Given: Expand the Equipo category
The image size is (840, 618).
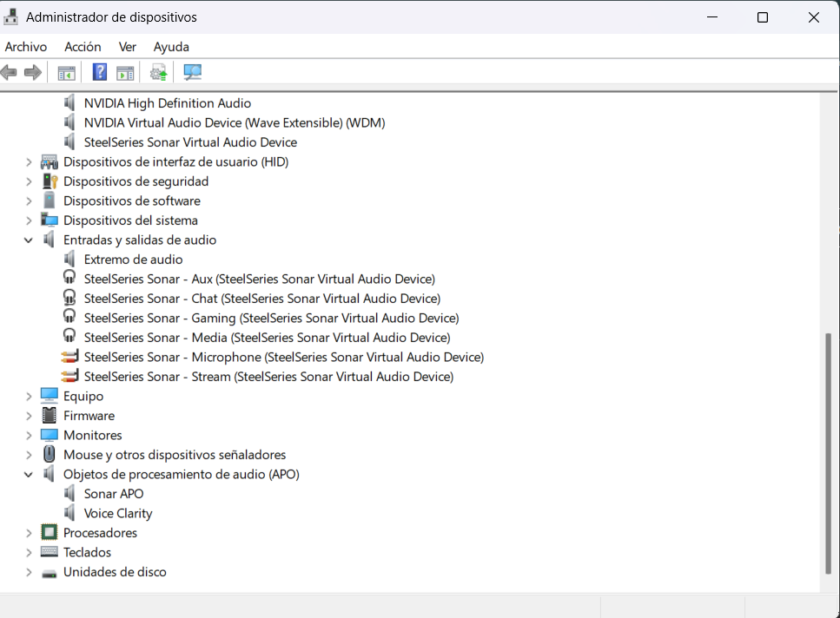Looking at the screenshot, I should pos(29,397).
